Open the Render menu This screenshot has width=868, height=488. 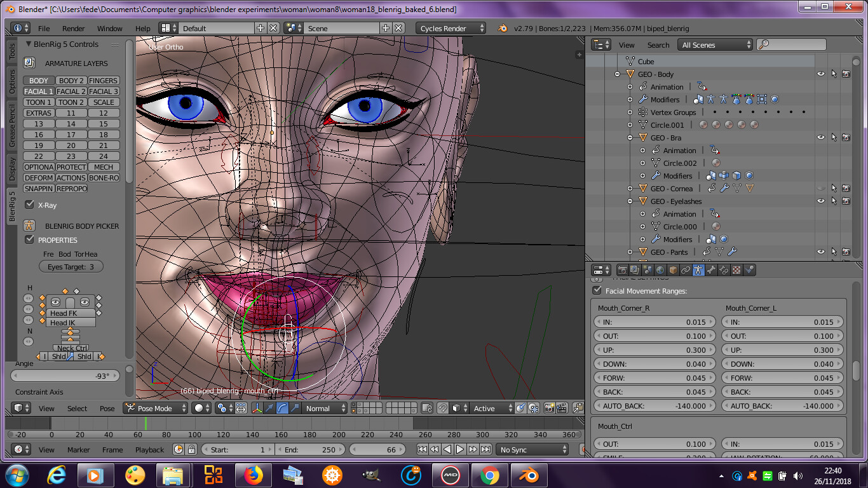[x=74, y=28]
